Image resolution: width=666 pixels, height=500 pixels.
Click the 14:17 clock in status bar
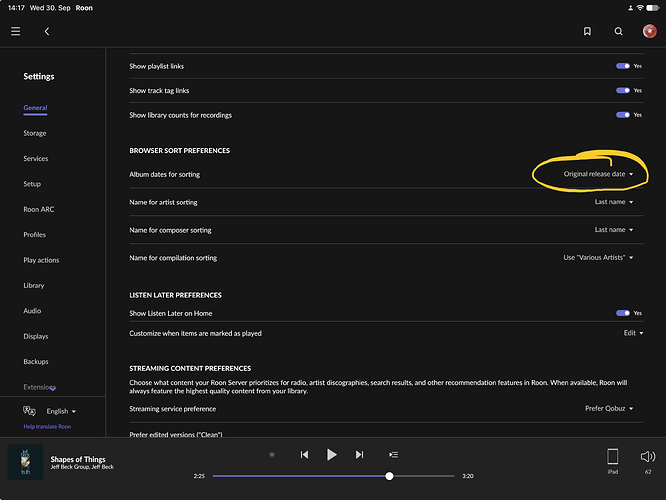16,8
